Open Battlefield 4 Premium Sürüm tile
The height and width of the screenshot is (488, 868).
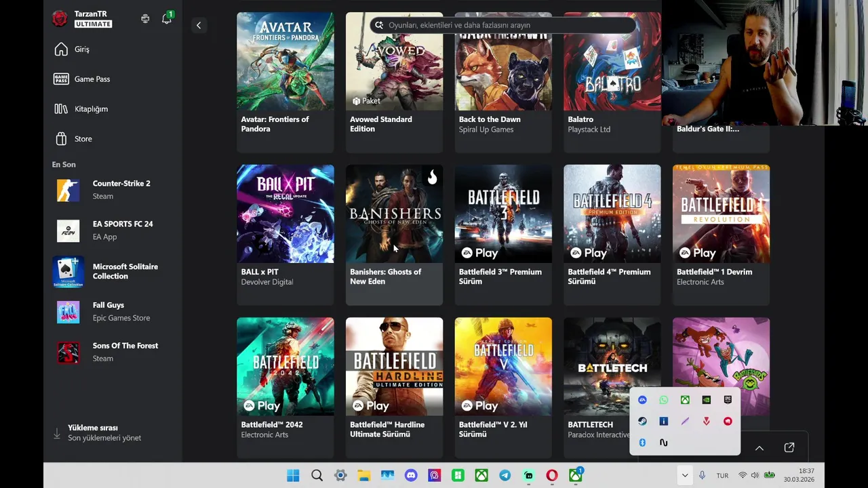(612, 235)
